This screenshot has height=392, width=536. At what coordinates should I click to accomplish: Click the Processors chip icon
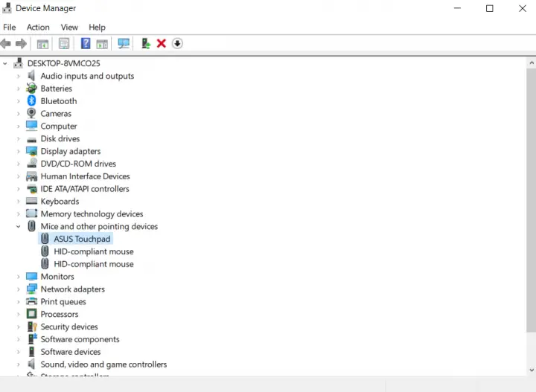31,314
